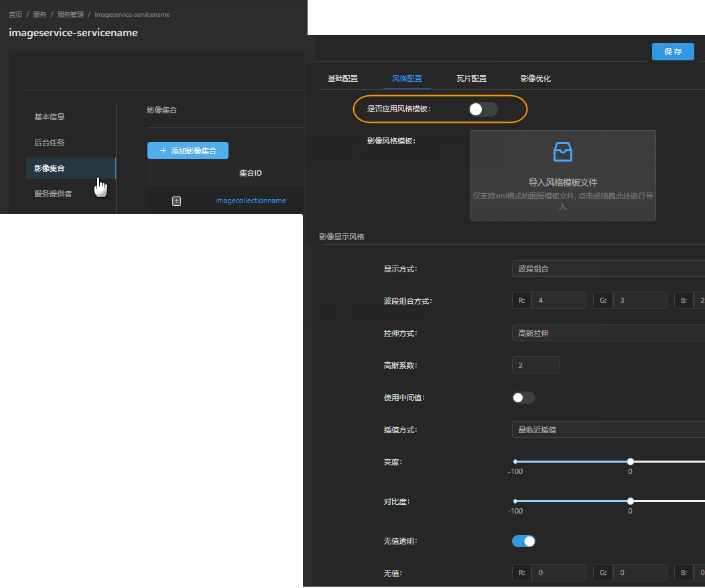
Task: Open the 显示方式 dropdown
Action: [606, 269]
